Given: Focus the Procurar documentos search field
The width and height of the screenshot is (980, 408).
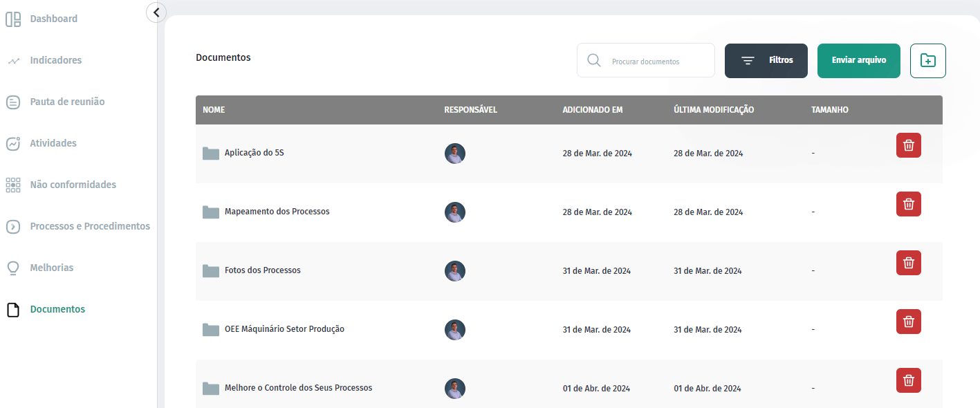Looking at the screenshot, I should [646, 61].
